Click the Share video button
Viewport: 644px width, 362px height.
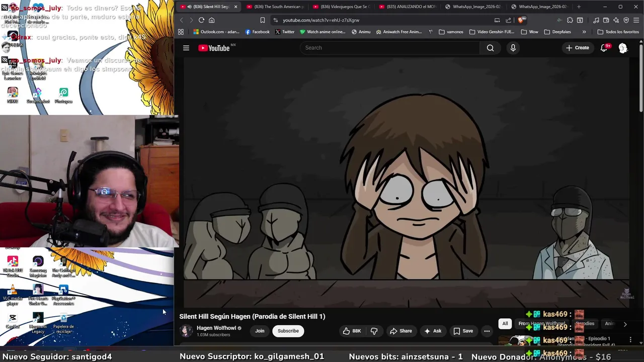(400, 331)
